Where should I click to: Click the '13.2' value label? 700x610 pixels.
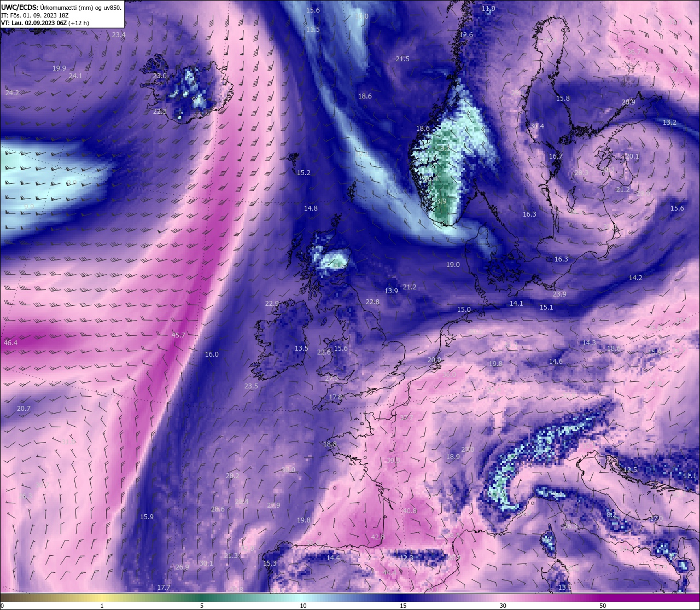point(669,123)
